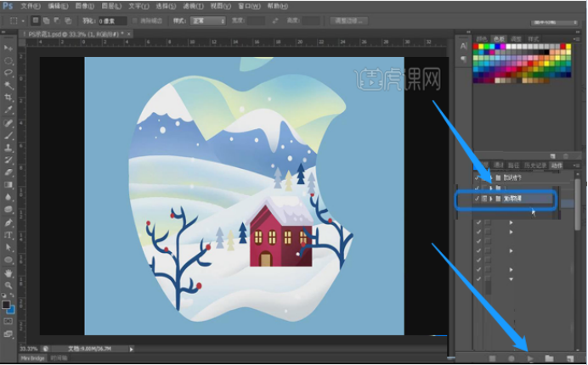
Task: Play the selected action in Actions panel
Action: pos(531,358)
